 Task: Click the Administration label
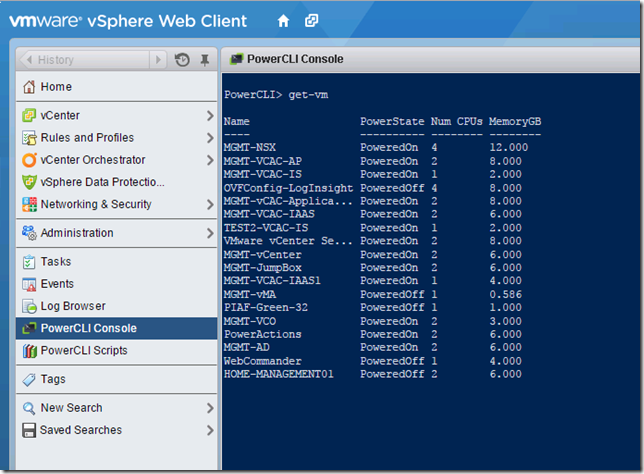pos(77,233)
